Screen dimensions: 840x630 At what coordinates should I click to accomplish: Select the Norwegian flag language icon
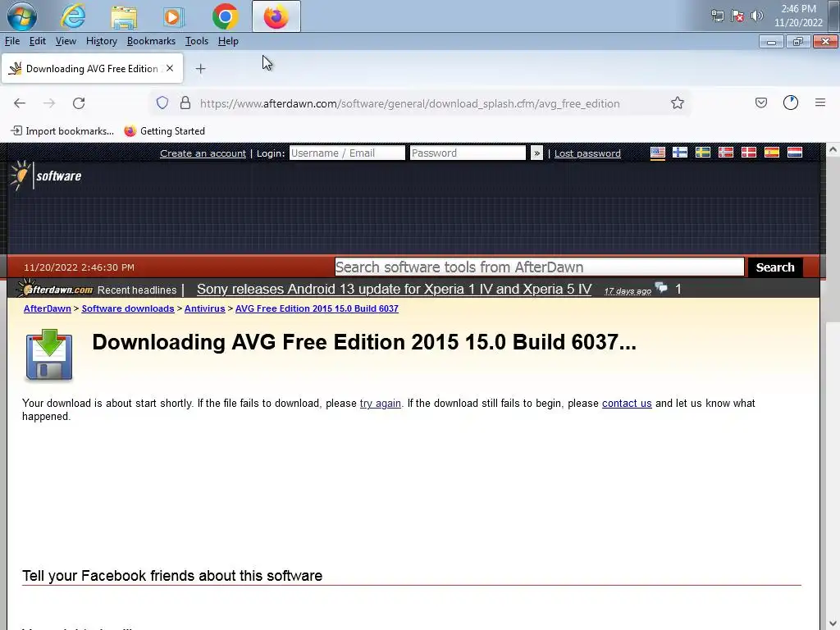click(x=726, y=153)
